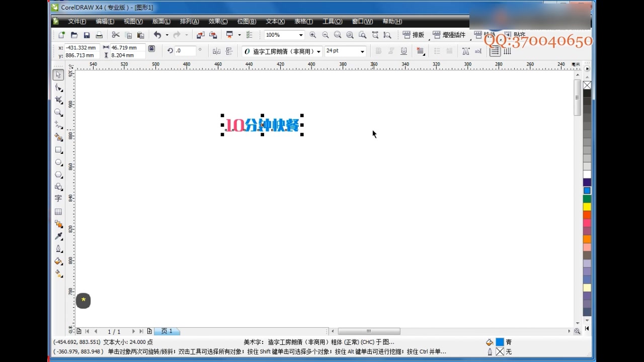The height and width of the screenshot is (362, 644).
Task: Open the 视图(V) menu
Action: tap(133, 22)
